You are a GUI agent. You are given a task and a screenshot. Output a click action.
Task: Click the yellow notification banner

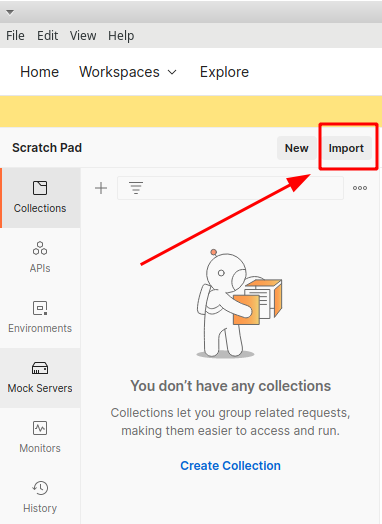(x=191, y=111)
